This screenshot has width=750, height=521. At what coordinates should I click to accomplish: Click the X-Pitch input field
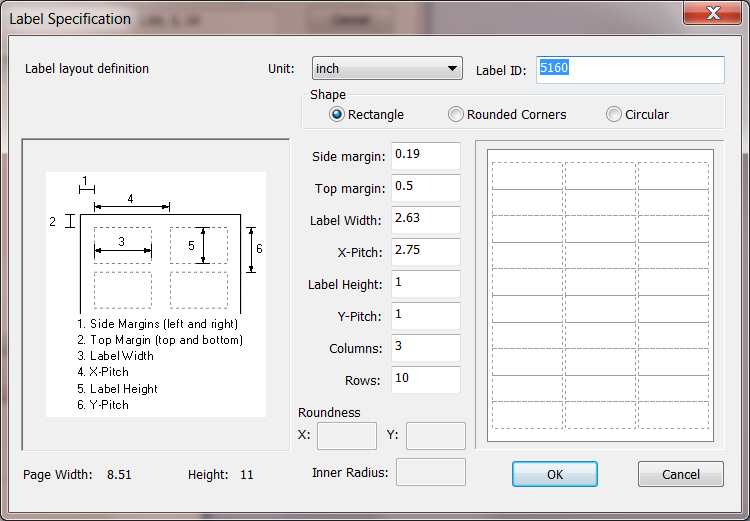click(x=426, y=252)
